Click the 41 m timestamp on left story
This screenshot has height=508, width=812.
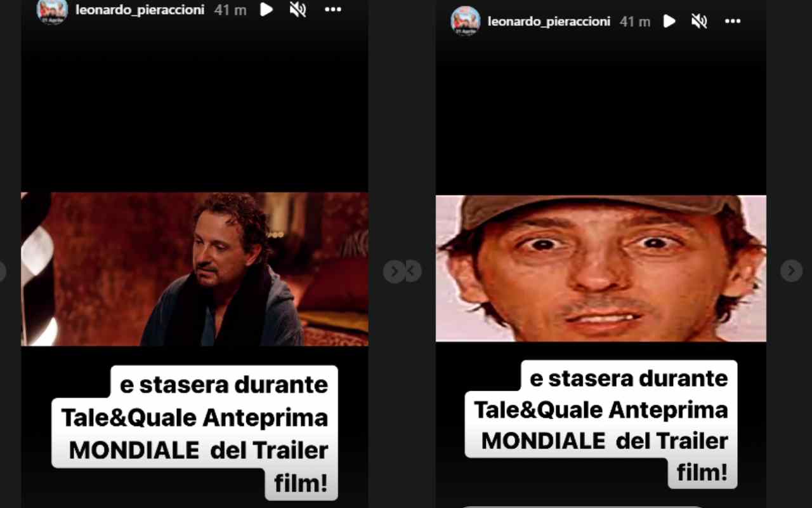pyautogui.click(x=230, y=10)
